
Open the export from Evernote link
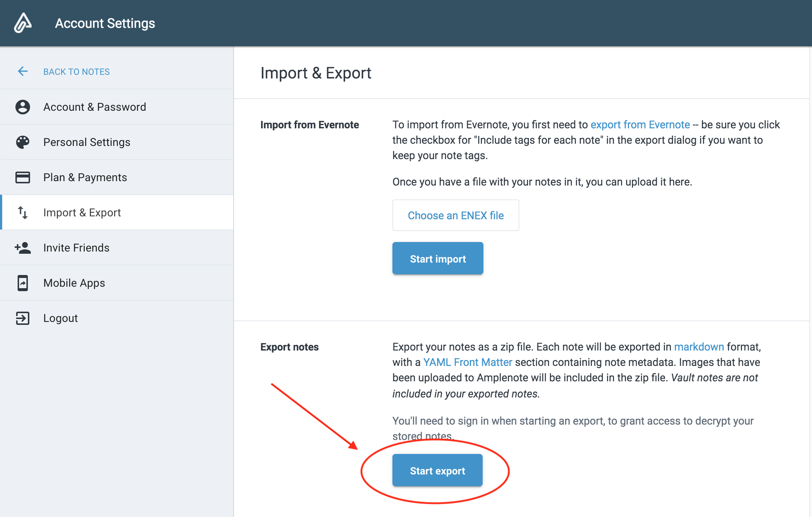tap(640, 125)
